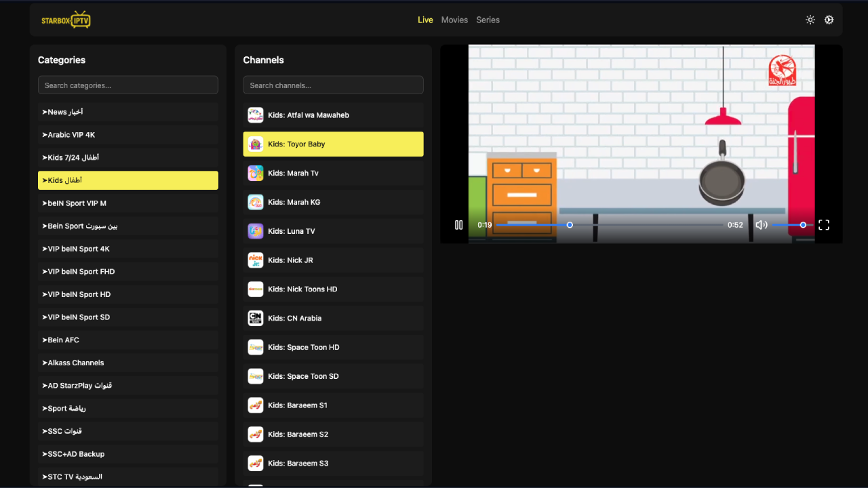This screenshot has width=868, height=488.
Task: Click the Luna TV channel logo
Action: pos(256,231)
